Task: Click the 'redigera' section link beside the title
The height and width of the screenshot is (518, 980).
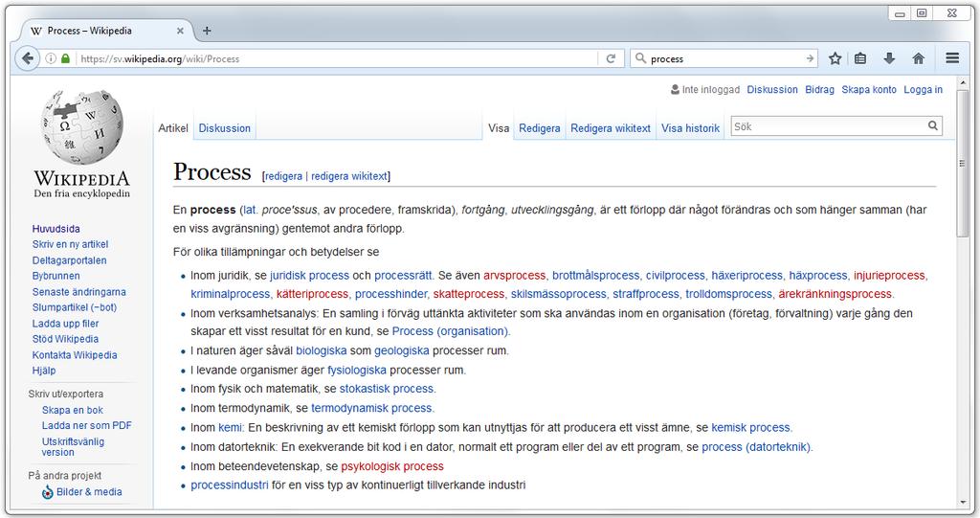Action: (x=283, y=176)
